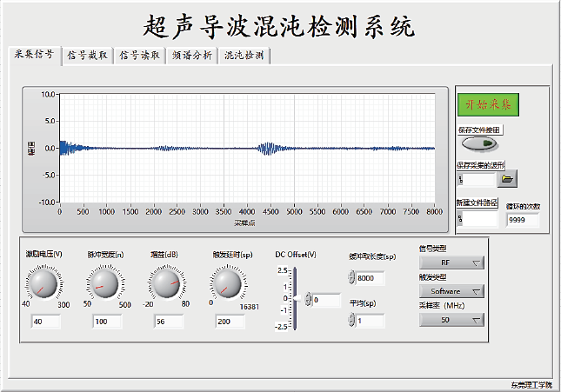Click the 缓冲取长度 stepper arrows

tap(351, 278)
